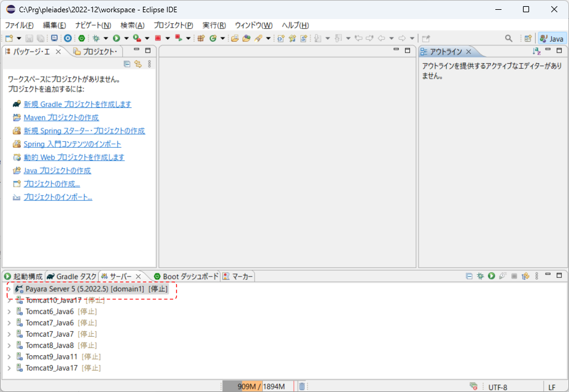Image resolution: width=569 pixels, height=392 pixels.
Task: Close the アウトライン view tab
Action: (468, 52)
